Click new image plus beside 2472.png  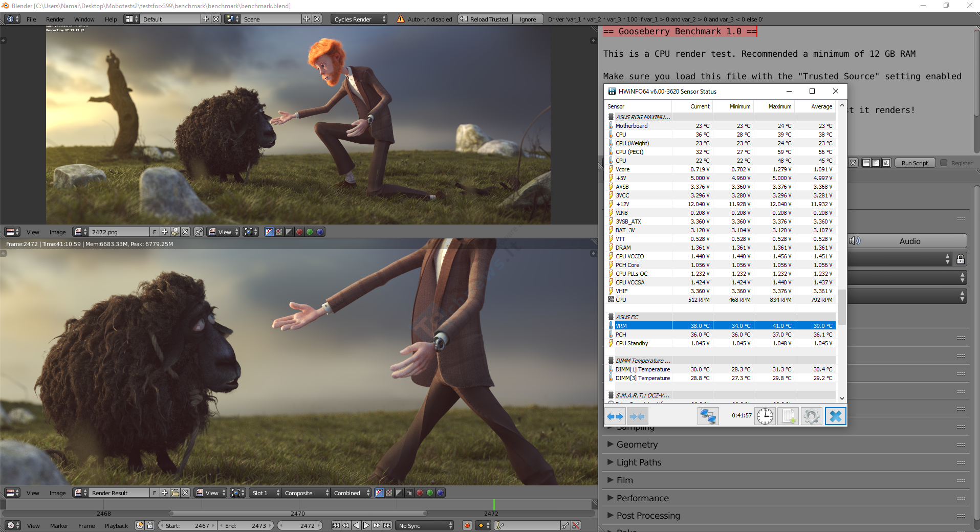coord(165,232)
